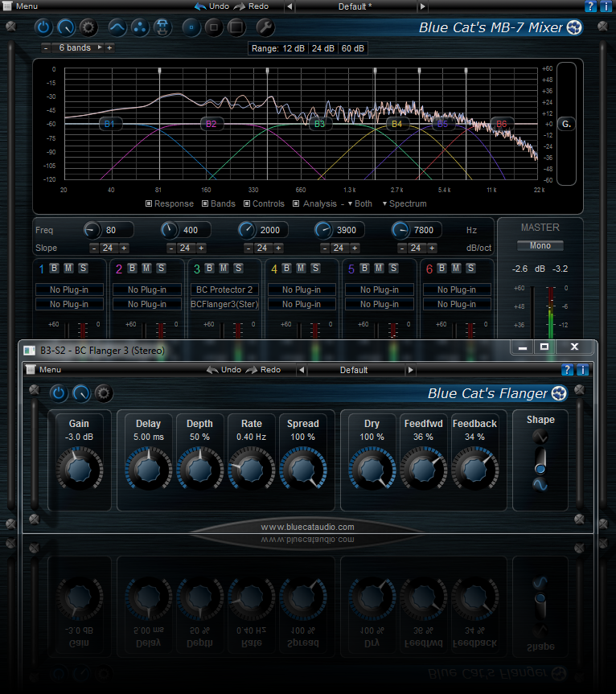Click Blue Cat logo beside MB-7 Mixer title
The image size is (616, 694).
(574, 27)
